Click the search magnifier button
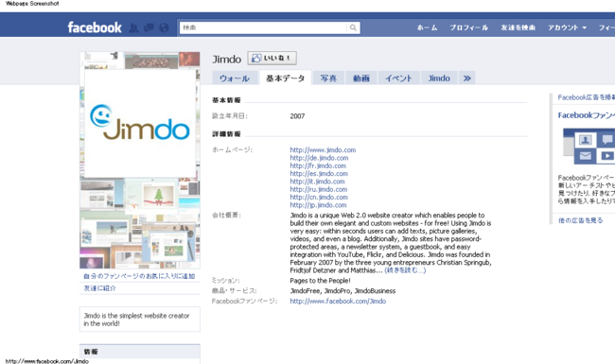The height and width of the screenshot is (364, 615). click(x=353, y=27)
